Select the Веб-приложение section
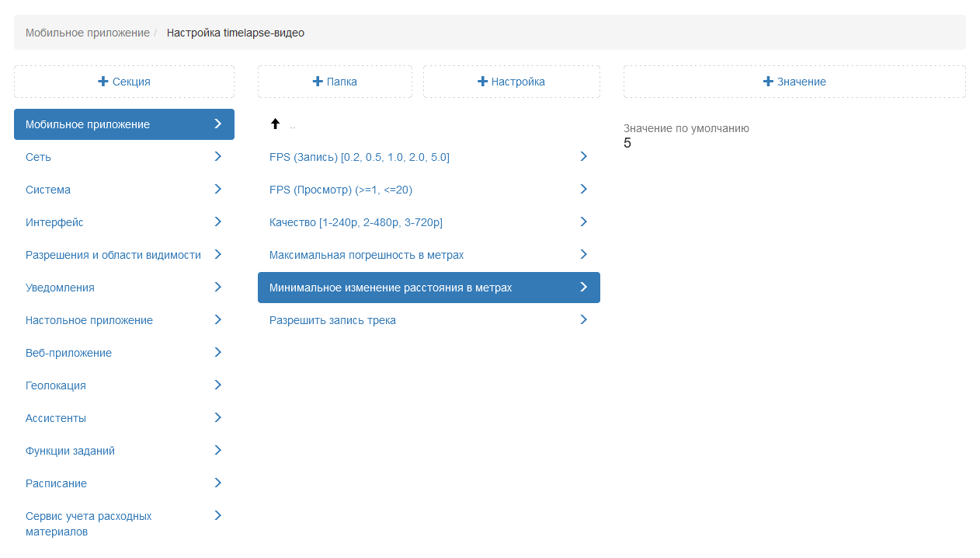The width and height of the screenshot is (980, 558). coord(68,353)
